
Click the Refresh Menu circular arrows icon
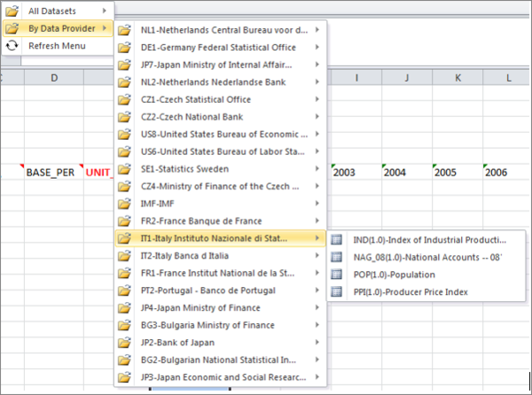click(13, 45)
